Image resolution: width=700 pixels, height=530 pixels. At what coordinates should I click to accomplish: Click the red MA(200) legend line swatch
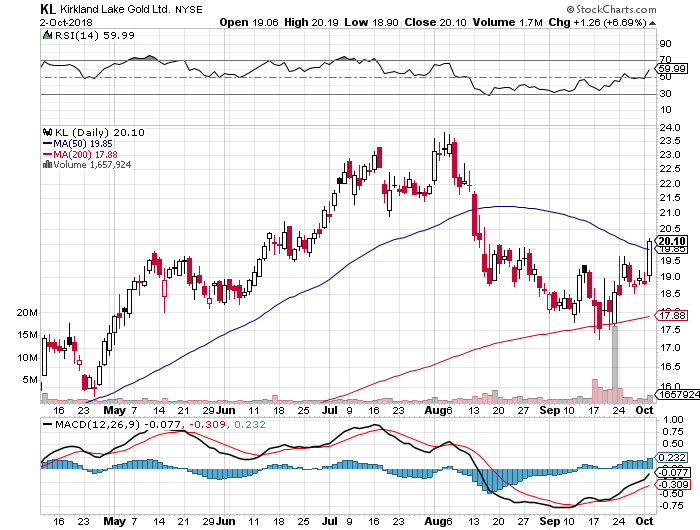point(47,155)
